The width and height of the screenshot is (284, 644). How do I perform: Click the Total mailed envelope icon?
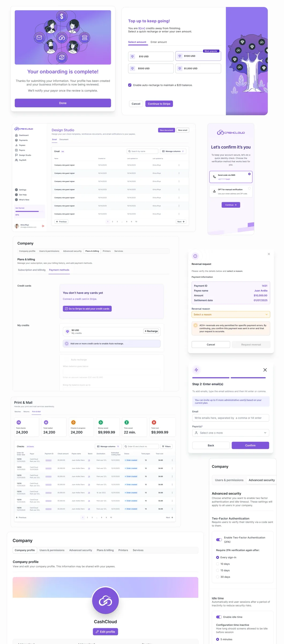[x=46, y=422]
